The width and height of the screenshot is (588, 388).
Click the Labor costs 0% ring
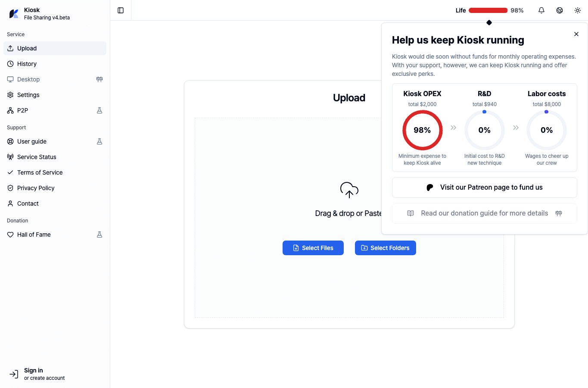click(547, 130)
